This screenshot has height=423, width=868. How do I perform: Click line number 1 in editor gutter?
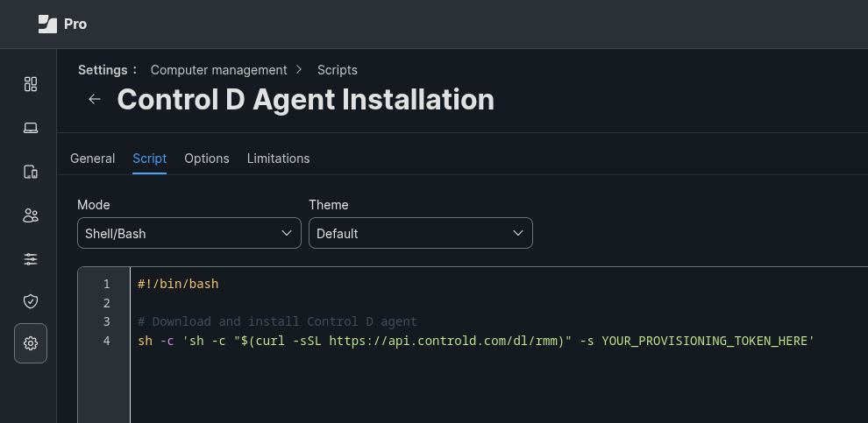(106, 285)
